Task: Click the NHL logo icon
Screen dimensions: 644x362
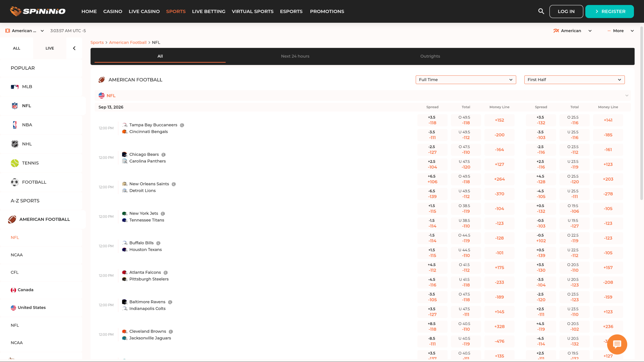Action: (15, 144)
